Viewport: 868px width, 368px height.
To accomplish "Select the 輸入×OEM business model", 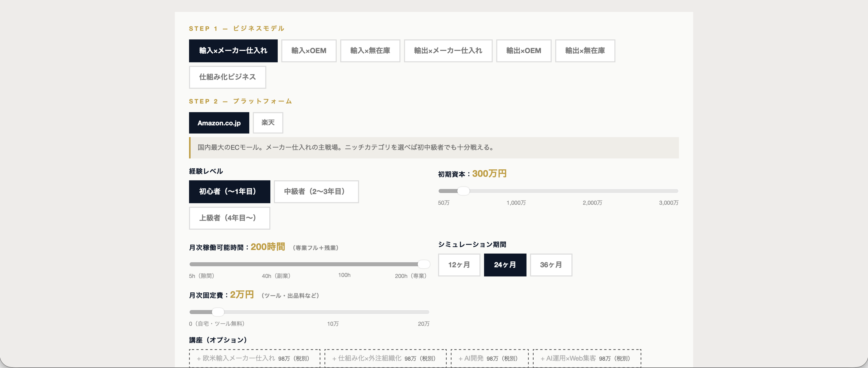I will coord(309,51).
